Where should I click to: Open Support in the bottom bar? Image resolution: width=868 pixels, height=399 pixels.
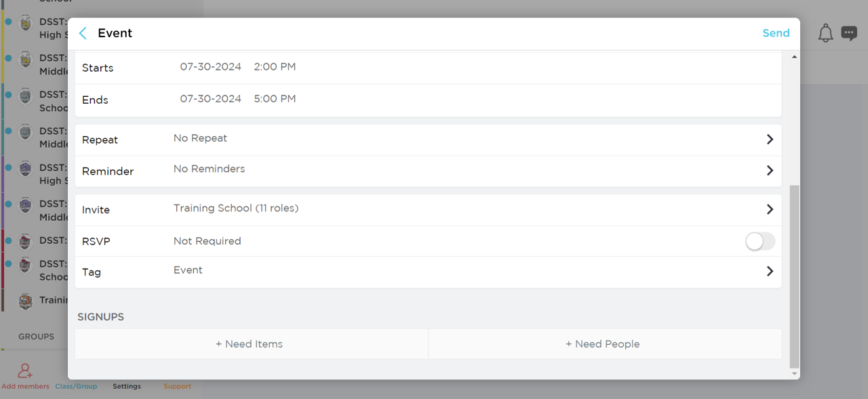coord(177,387)
